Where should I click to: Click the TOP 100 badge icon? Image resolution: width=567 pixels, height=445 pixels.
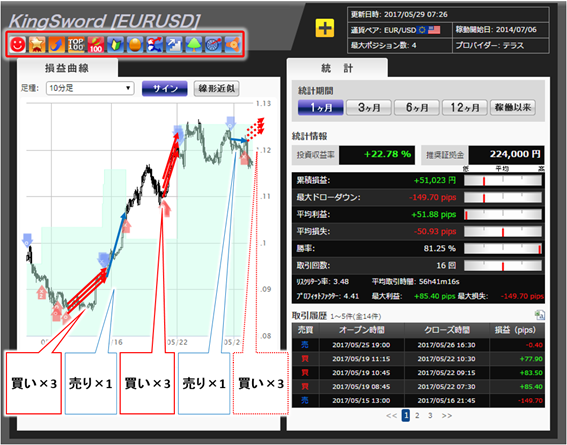tap(76, 45)
